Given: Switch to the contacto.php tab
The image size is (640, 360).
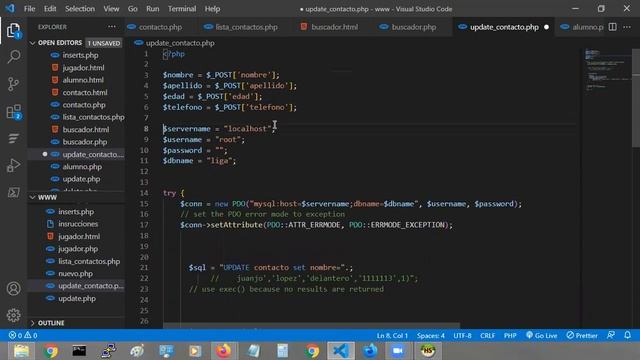Looking at the screenshot, I should pos(160,27).
